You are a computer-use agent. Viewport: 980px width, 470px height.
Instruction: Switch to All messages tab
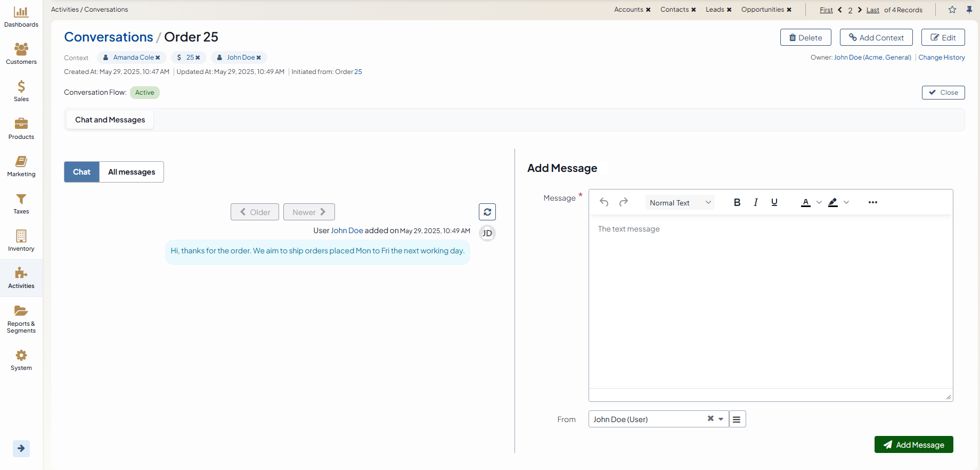point(132,172)
